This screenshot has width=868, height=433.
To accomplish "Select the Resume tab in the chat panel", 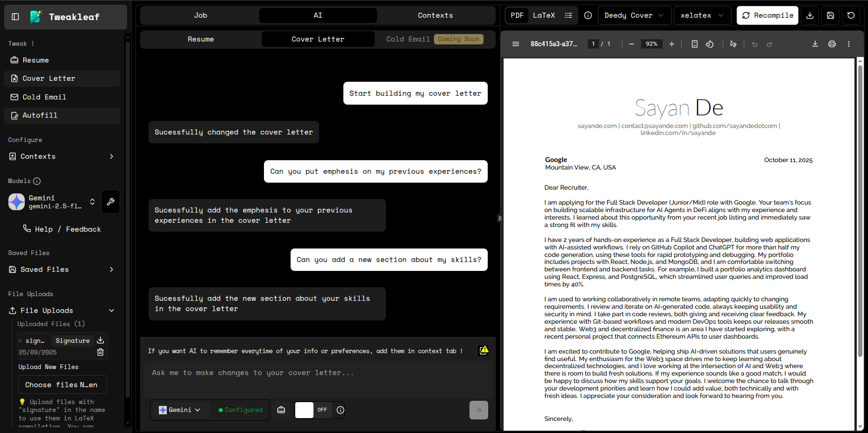I will pyautogui.click(x=200, y=39).
